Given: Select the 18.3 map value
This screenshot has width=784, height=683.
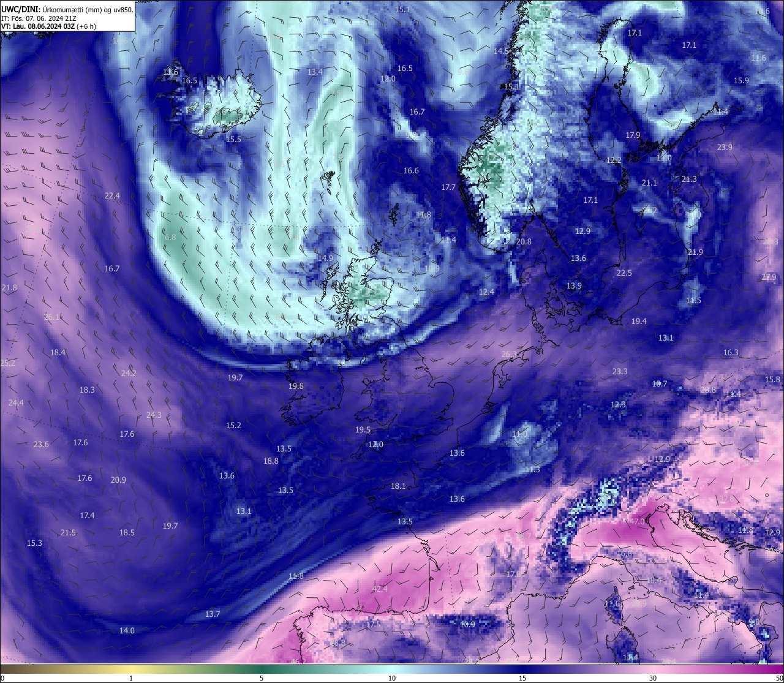Looking at the screenshot, I should (87, 390).
